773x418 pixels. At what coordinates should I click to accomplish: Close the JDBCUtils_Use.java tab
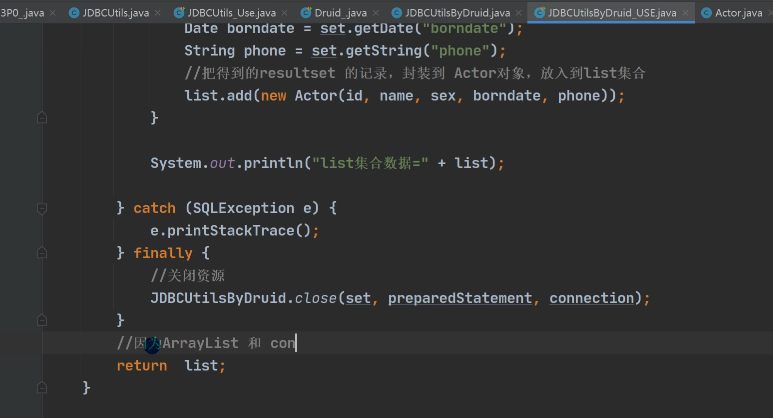pyautogui.click(x=284, y=13)
